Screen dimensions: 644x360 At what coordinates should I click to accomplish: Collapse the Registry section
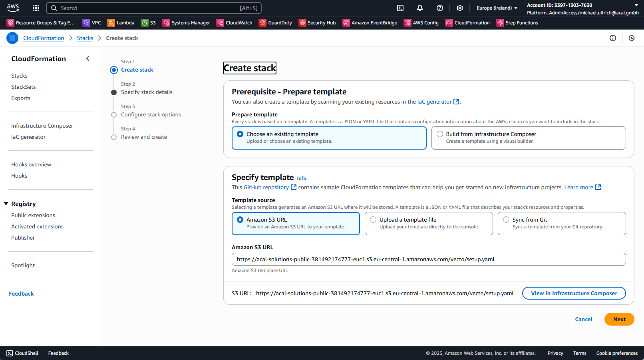[6, 204]
